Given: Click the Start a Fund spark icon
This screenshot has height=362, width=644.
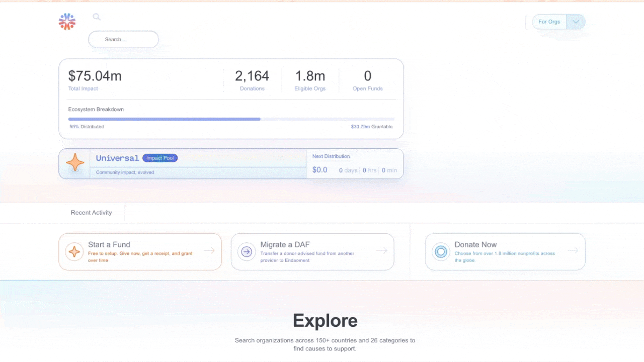Looking at the screenshot, I should point(74,251).
